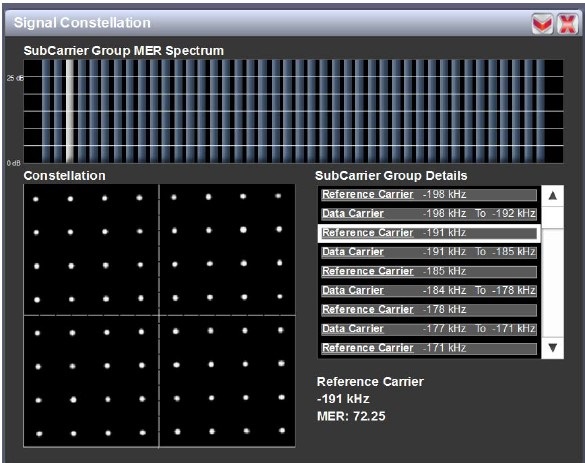Click the scrollbar thumb in carrier details list
This screenshot has height=463, width=585.
pyautogui.click(x=553, y=218)
